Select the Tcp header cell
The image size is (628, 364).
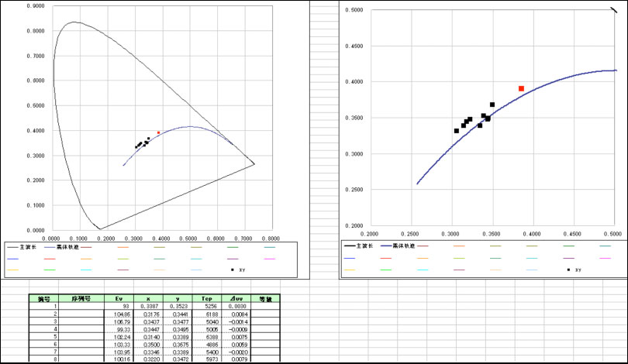pyautogui.click(x=206, y=298)
